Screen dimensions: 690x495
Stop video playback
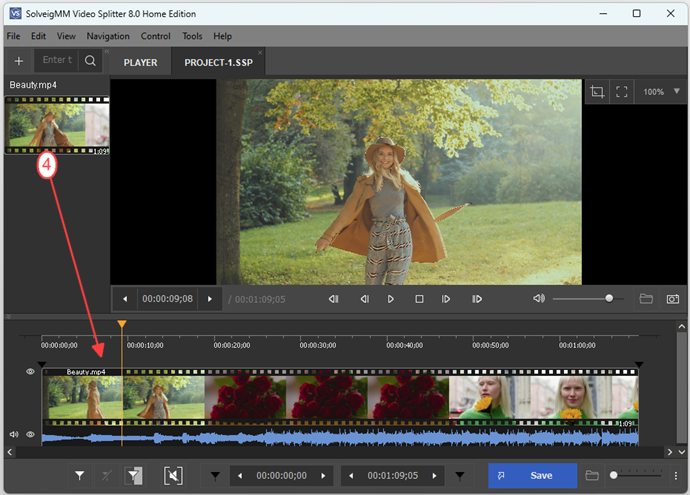tap(419, 299)
